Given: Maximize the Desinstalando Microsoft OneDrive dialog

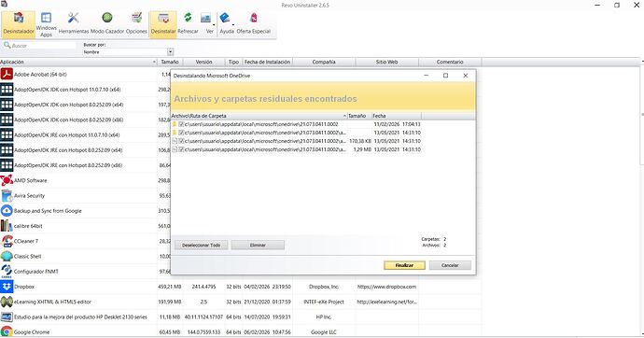Looking at the screenshot, I should (445, 76).
